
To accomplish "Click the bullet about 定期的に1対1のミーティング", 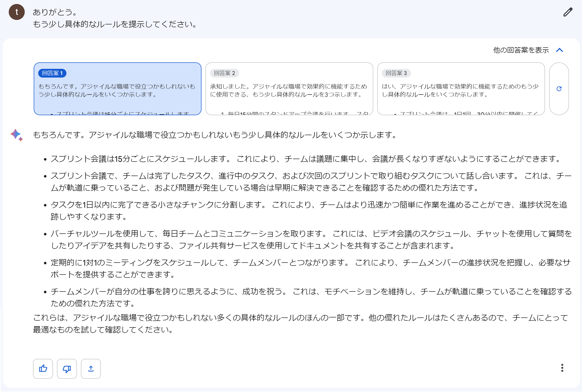I will point(311,269).
